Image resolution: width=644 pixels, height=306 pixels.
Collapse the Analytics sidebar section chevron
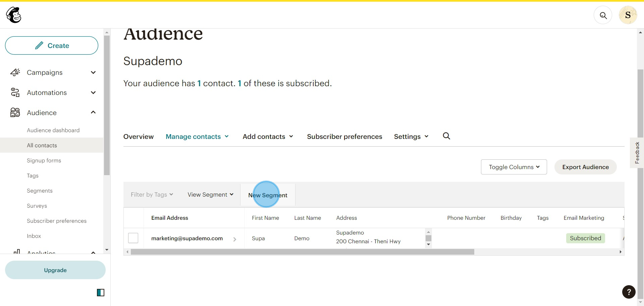coord(93,252)
